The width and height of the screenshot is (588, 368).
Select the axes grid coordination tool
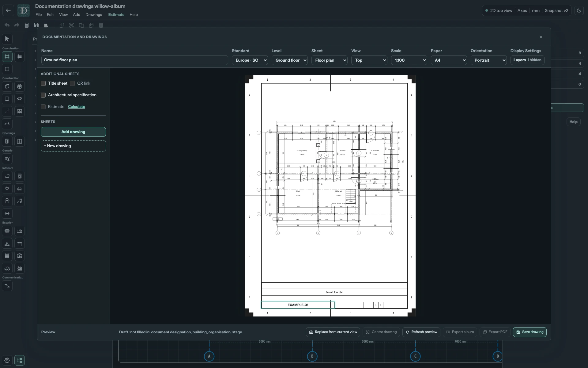pyautogui.click(x=7, y=56)
